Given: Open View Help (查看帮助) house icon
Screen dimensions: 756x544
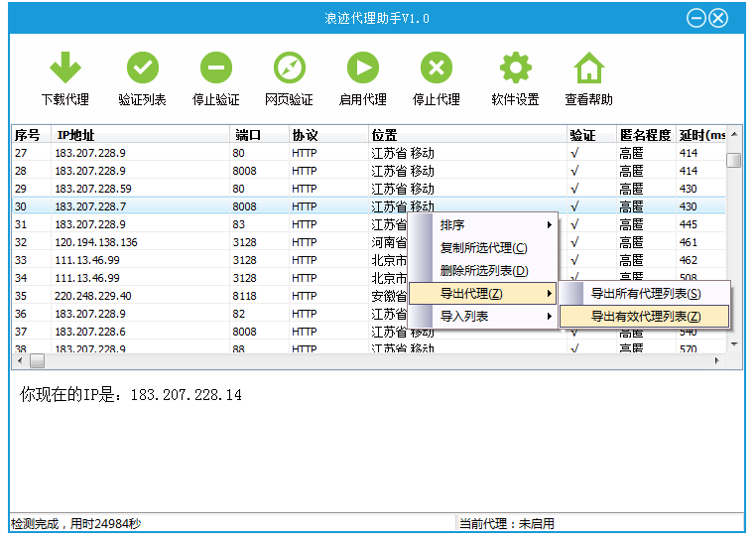Looking at the screenshot, I should (588, 68).
